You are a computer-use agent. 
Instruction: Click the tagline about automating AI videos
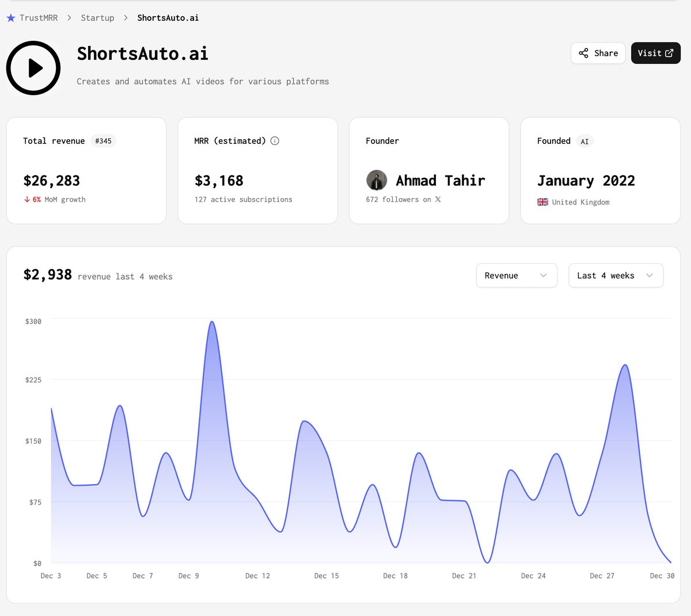[203, 82]
